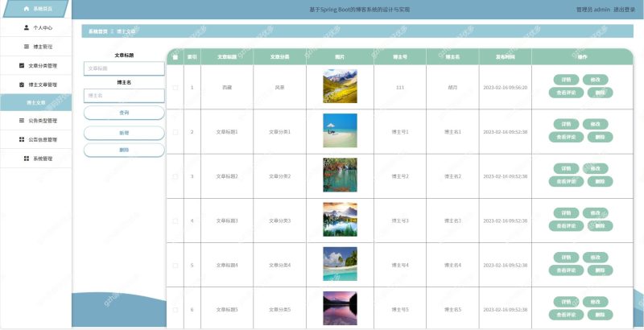This screenshot has height=330, width=644.
Task: Click the row 删除 button for 文章标题4
Action: (600, 270)
